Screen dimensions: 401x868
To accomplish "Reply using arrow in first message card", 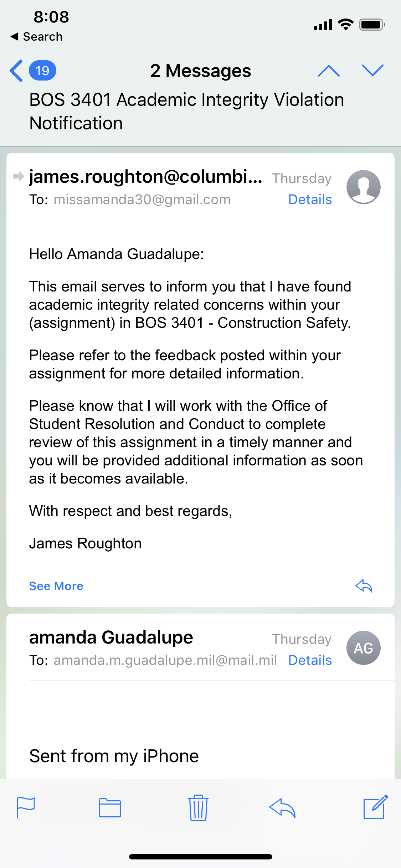I will point(364,586).
